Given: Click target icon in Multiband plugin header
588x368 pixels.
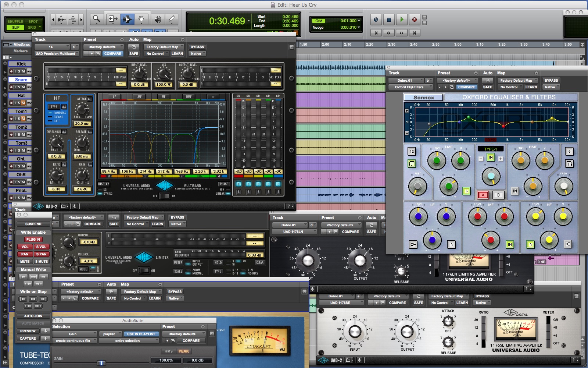Looking at the screenshot, I should click(291, 47).
